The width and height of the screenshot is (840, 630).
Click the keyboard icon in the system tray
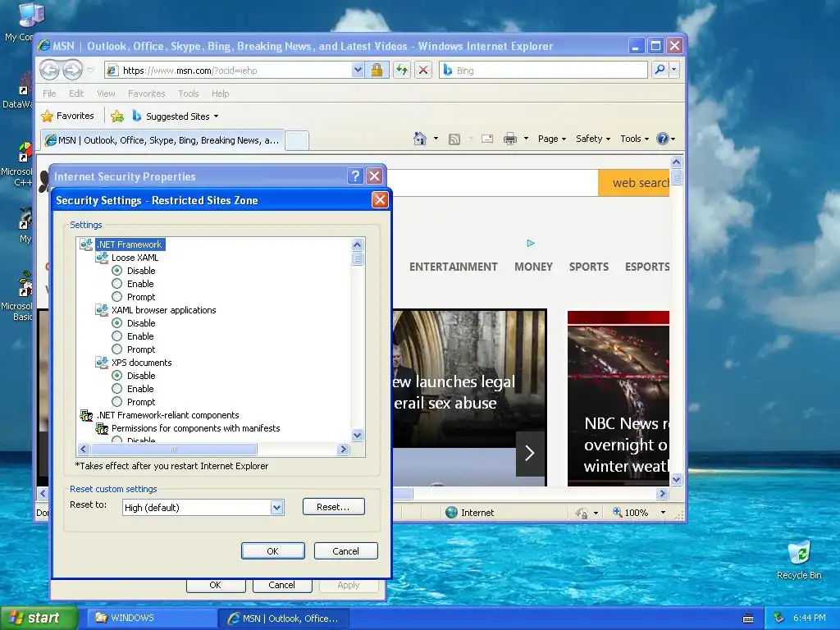tap(748, 619)
